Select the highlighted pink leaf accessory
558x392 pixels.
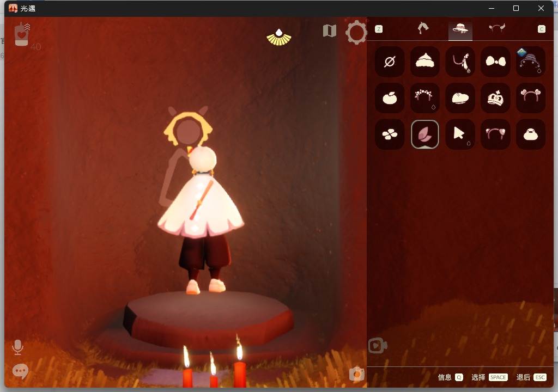point(425,134)
